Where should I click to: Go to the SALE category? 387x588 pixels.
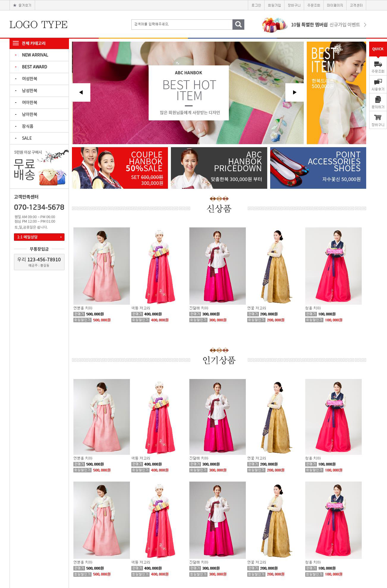click(x=27, y=138)
